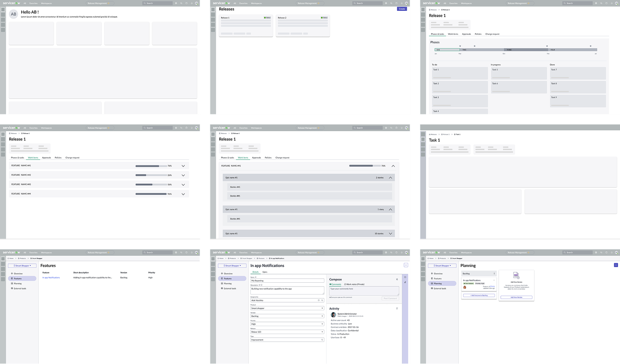Select External tools in Features screen sidebar

pos(20,289)
